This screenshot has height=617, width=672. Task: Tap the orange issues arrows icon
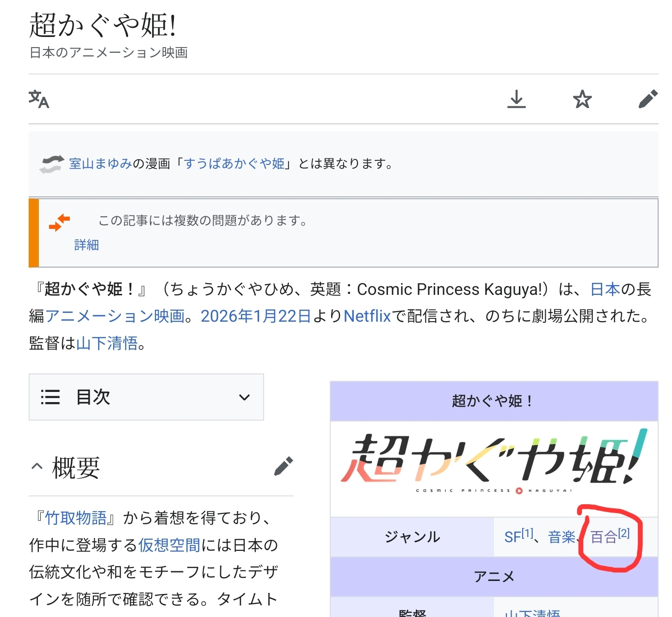click(59, 222)
